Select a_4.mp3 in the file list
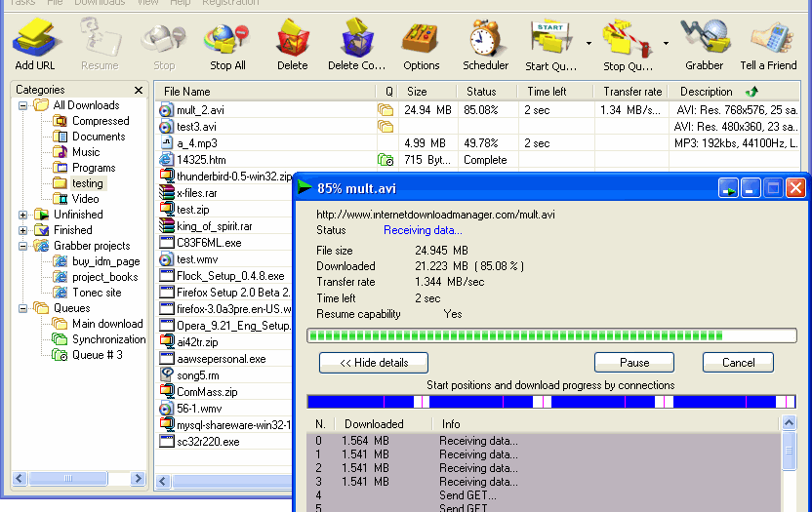The height and width of the screenshot is (512, 812). click(197, 143)
